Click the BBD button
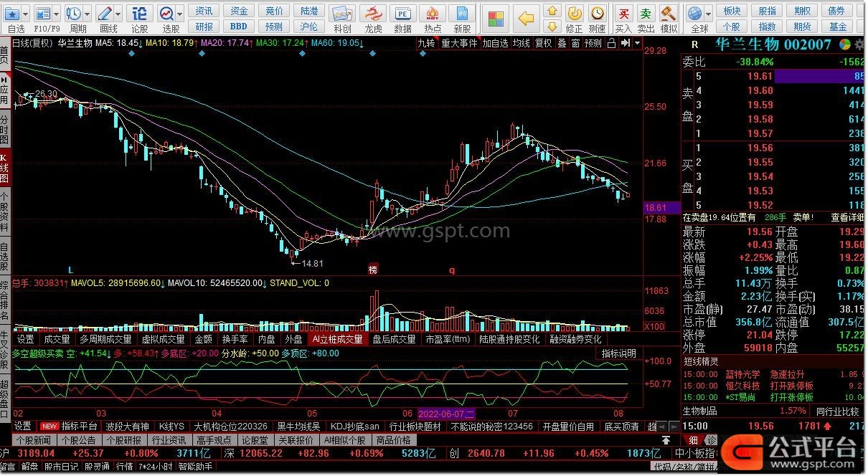Viewport: 868px width, 476px height. point(239,27)
